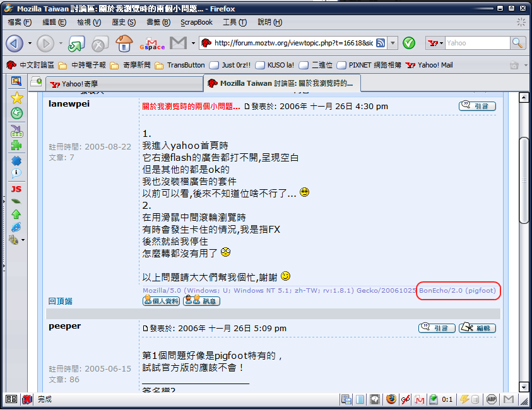532x410 pixels.
Task: Click the green up arrow sidebar icon
Action: (x=16, y=214)
